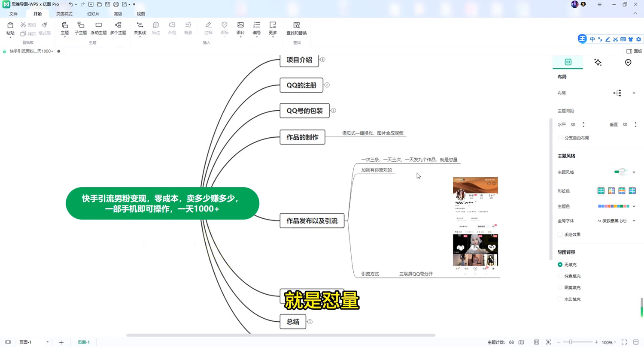The height and width of the screenshot is (347, 644).
Task: Select the 关系线 relationship line tool
Action: coord(140,26)
